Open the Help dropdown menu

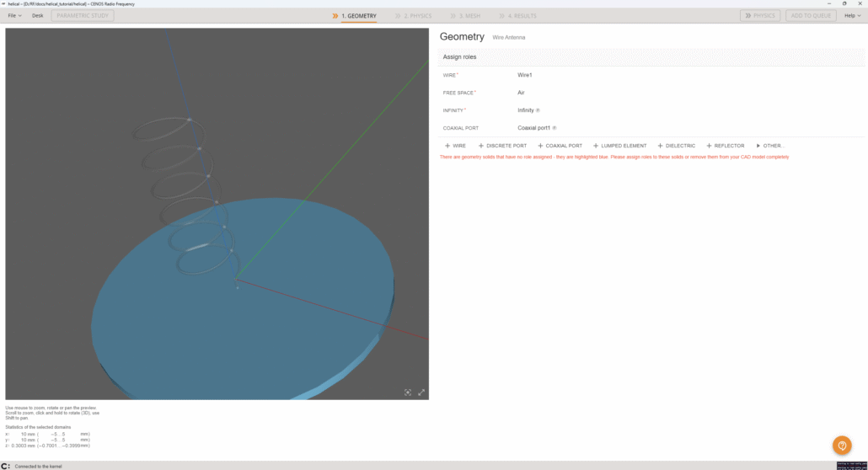tap(851, 15)
